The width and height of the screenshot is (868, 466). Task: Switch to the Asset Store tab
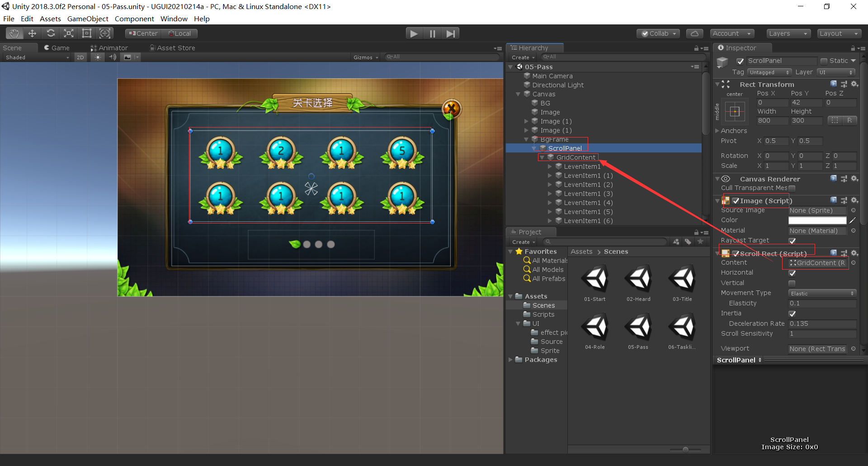point(172,48)
